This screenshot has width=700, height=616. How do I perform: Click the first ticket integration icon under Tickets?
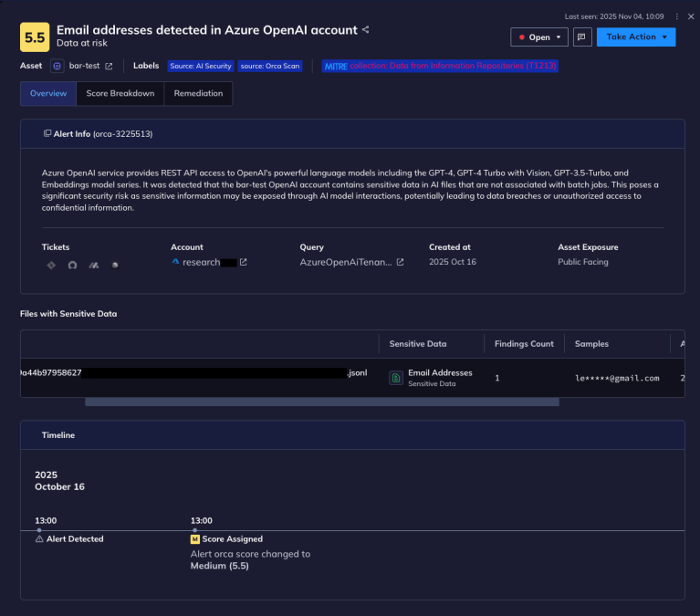(51, 265)
